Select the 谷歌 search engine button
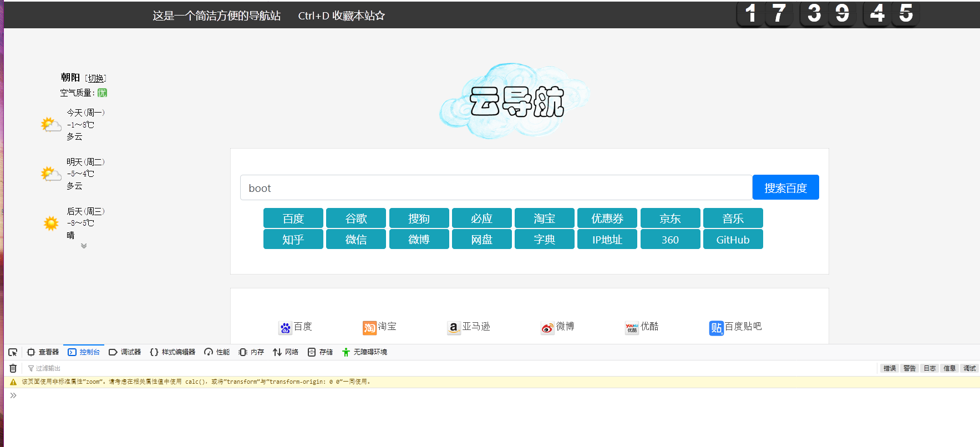 click(356, 218)
